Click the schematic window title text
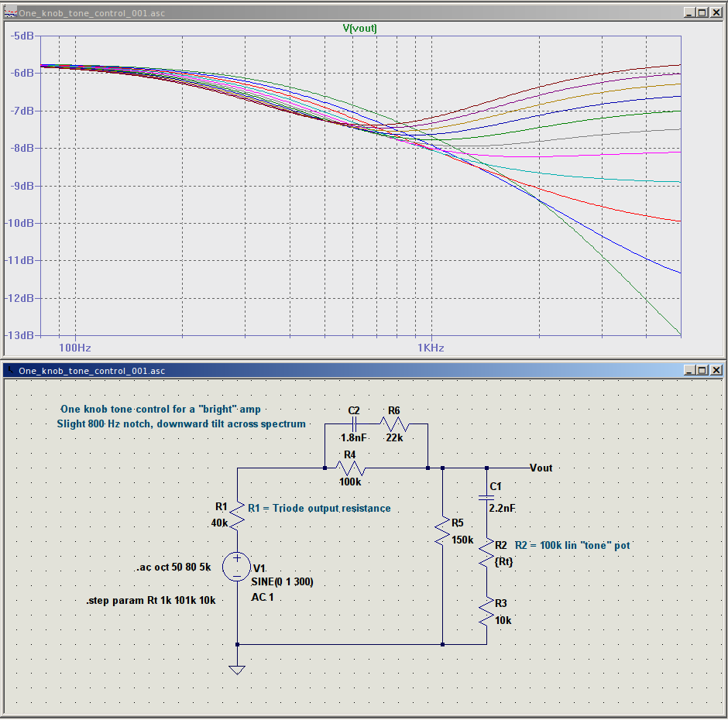 coord(91,370)
